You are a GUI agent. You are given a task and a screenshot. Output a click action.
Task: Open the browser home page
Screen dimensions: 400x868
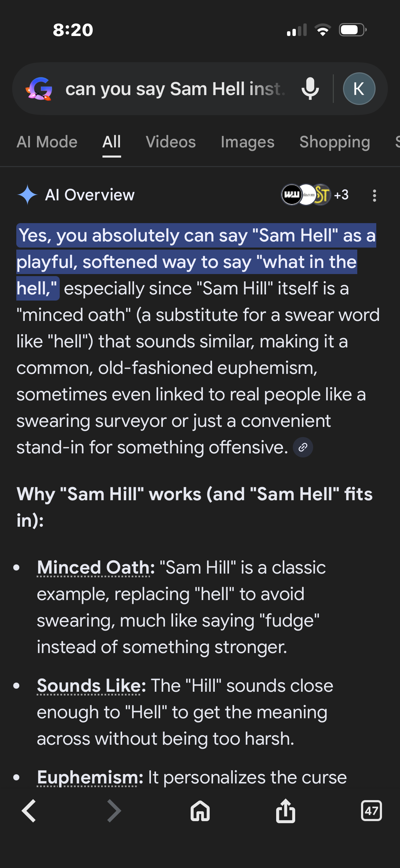click(200, 811)
